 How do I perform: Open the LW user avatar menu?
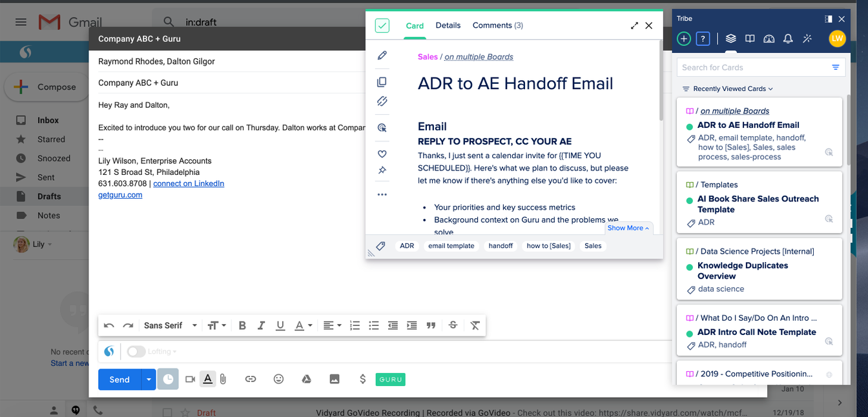[837, 39]
